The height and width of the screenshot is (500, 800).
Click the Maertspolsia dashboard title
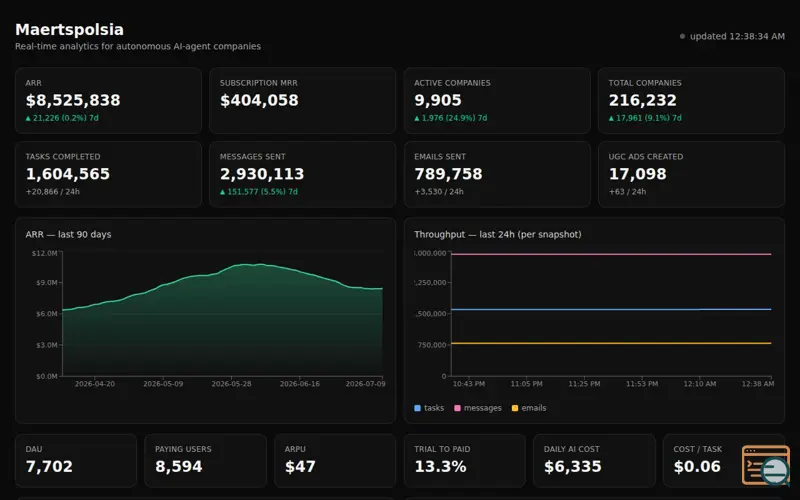coord(69,30)
